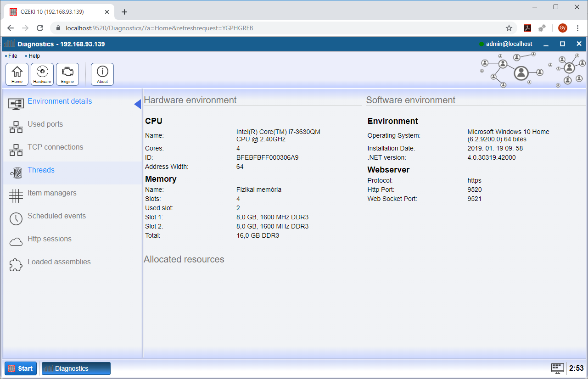
Task: Select Environment details sidebar item
Action: click(x=60, y=101)
